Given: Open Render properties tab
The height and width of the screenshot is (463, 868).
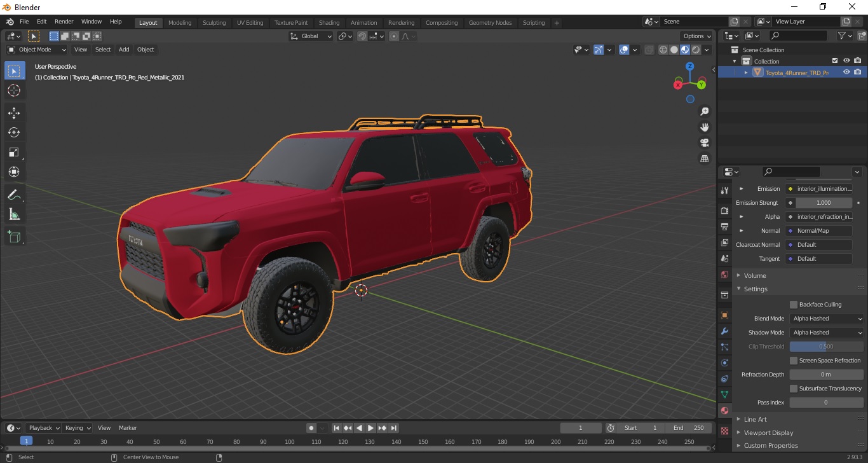Looking at the screenshot, I should (x=724, y=211).
